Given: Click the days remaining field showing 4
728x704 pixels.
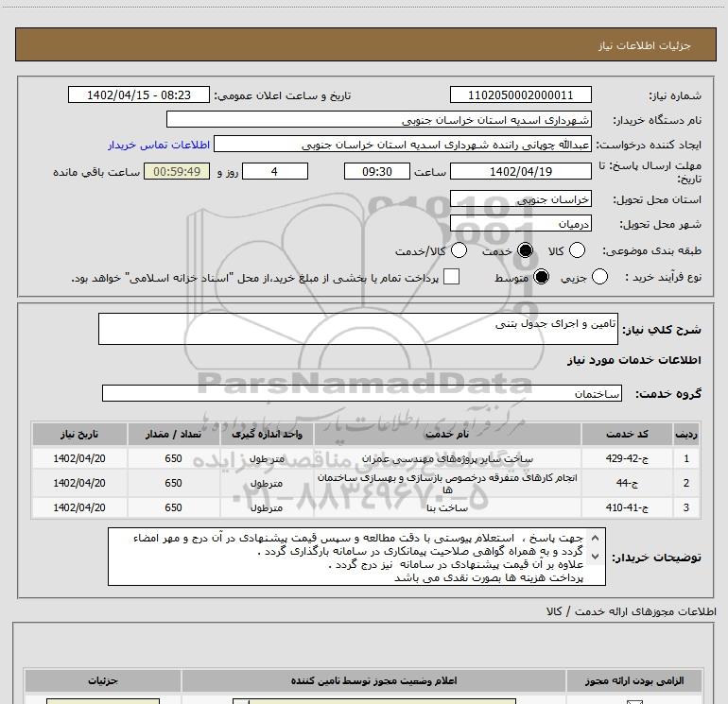Looking at the screenshot, I should click(275, 171).
